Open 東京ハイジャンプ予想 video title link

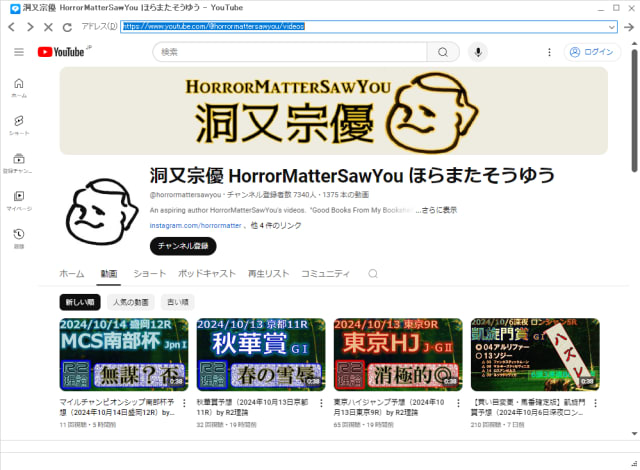pos(389,407)
